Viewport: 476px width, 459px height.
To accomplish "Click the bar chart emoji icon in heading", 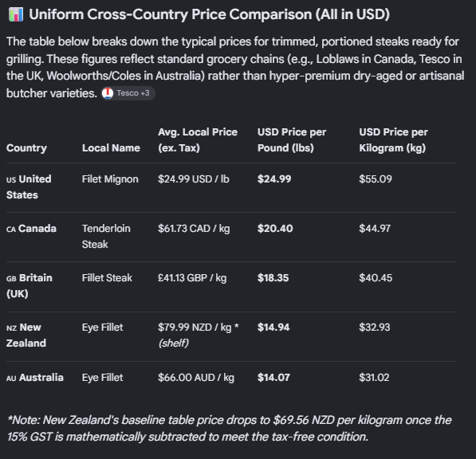I will 16,14.
